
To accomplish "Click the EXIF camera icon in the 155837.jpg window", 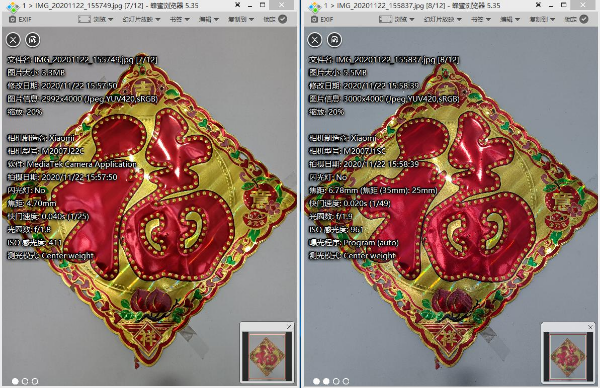I will (314, 19).
